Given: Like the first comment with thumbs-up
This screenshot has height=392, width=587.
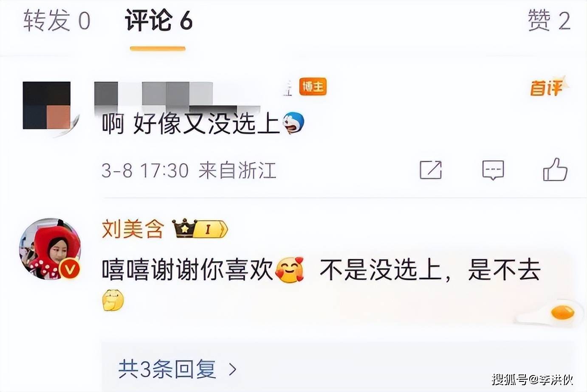Looking at the screenshot, I should coord(555,169).
